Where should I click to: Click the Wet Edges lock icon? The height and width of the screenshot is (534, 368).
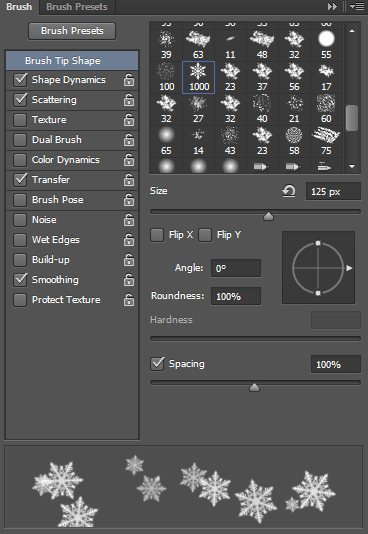pos(129,240)
